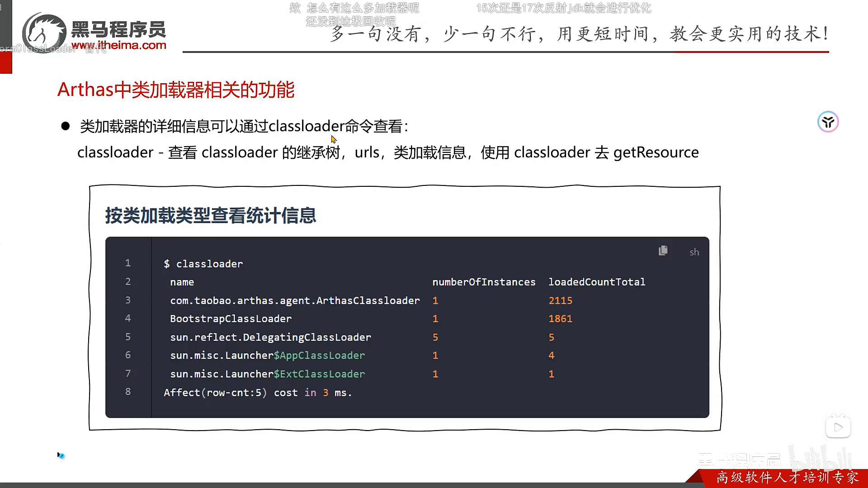The height and width of the screenshot is (488, 868).
Task: Click 'Affect(row-cnt:5) cost in 3 ms.' line
Action: coord(258,393)
